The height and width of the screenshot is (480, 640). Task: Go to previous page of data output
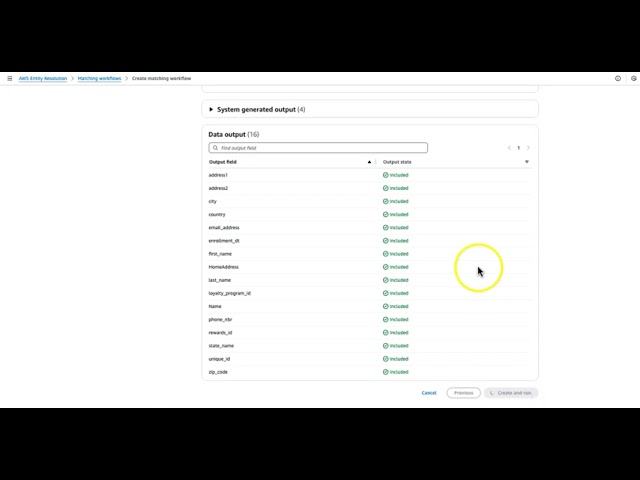[x=509, y=148]
